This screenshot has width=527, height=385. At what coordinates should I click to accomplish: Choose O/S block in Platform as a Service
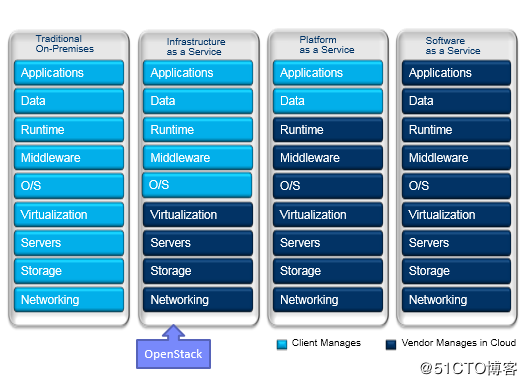[x=328, y=186]
